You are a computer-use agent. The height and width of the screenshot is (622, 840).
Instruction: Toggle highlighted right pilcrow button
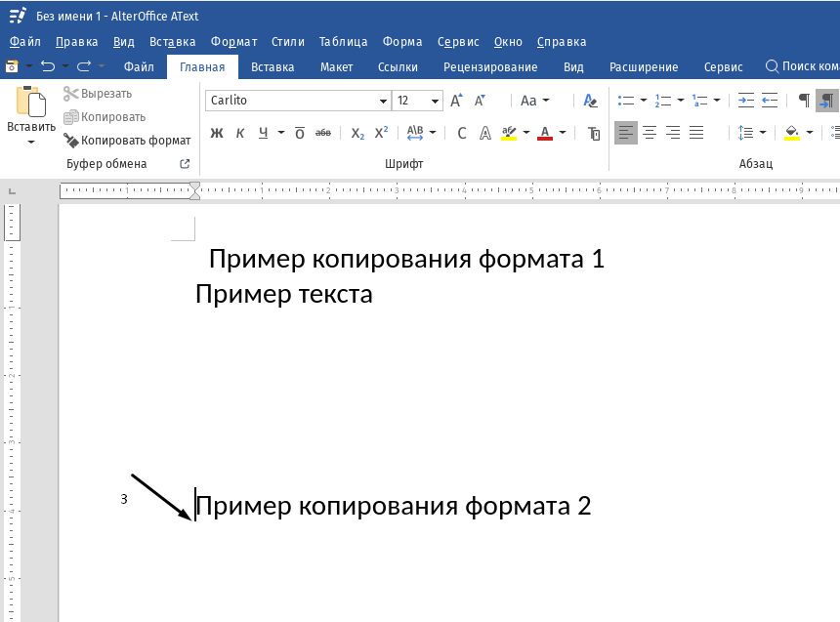[827, 101]
